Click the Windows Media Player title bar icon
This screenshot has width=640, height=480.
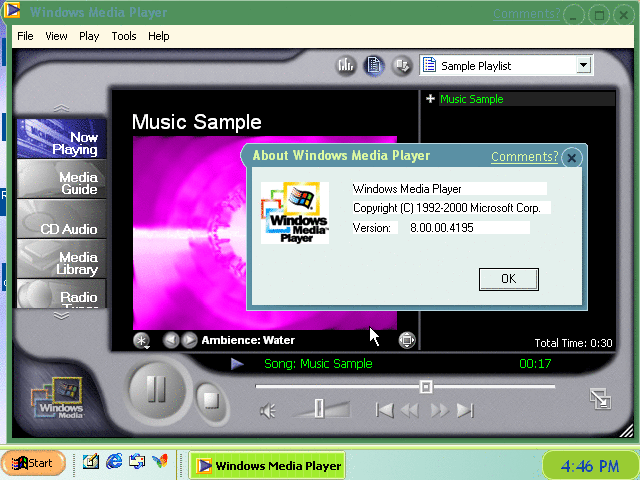pos(12,11)
